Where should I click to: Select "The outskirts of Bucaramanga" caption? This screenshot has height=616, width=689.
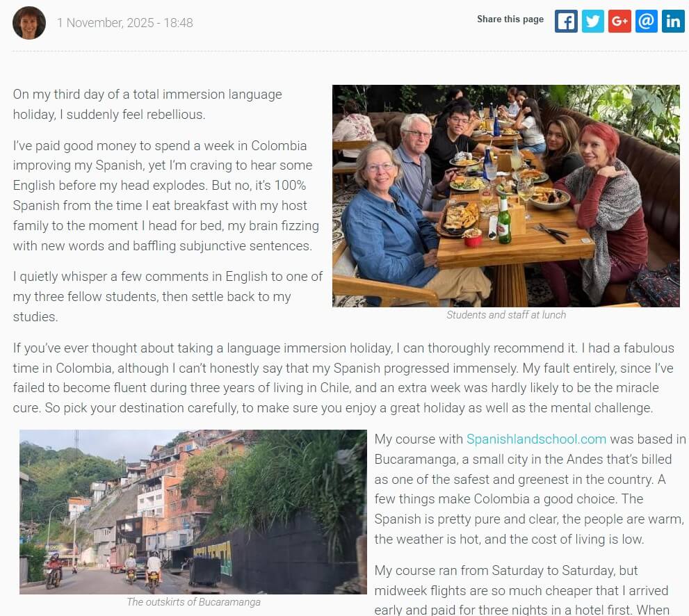tap(193, 601)
